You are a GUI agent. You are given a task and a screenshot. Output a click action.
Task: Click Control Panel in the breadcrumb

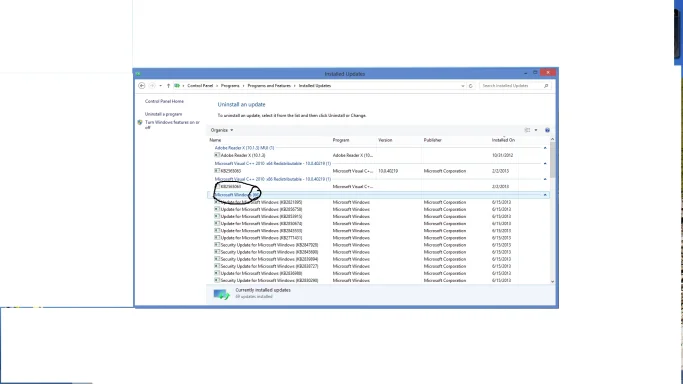pyautogui.click(x=200, y=86)
